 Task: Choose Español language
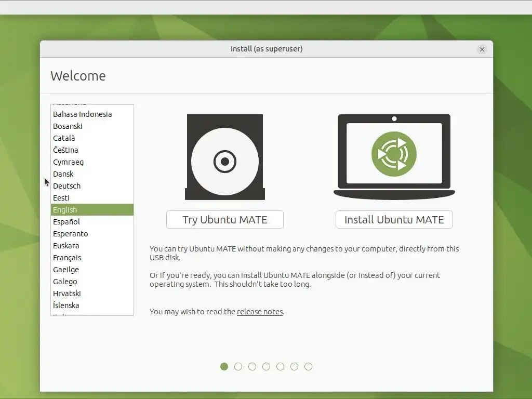pyautogui.click(x=92, y=222)
